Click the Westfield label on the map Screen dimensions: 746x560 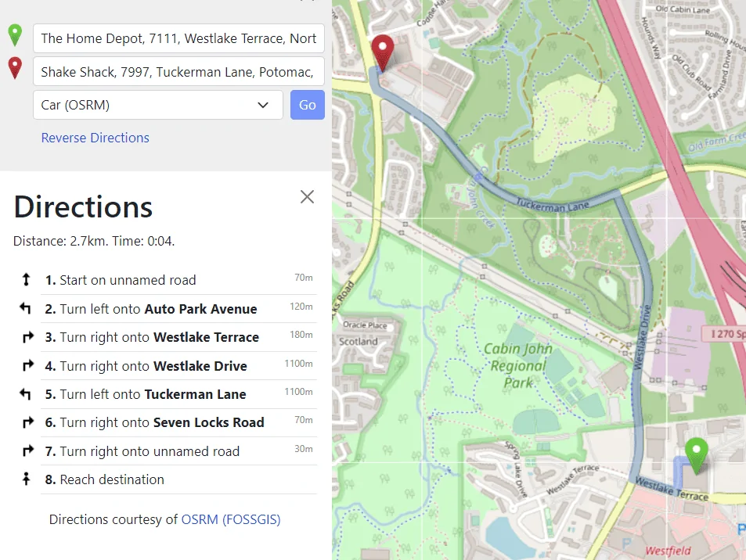[668, 551]
